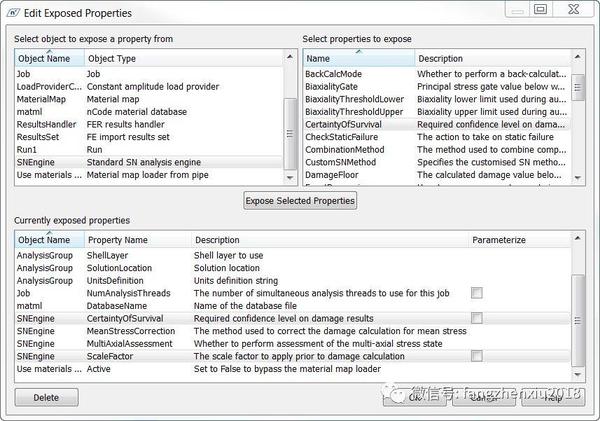Click the Delete button
Viewport: 600px width, 421px height.
[46, 397]
